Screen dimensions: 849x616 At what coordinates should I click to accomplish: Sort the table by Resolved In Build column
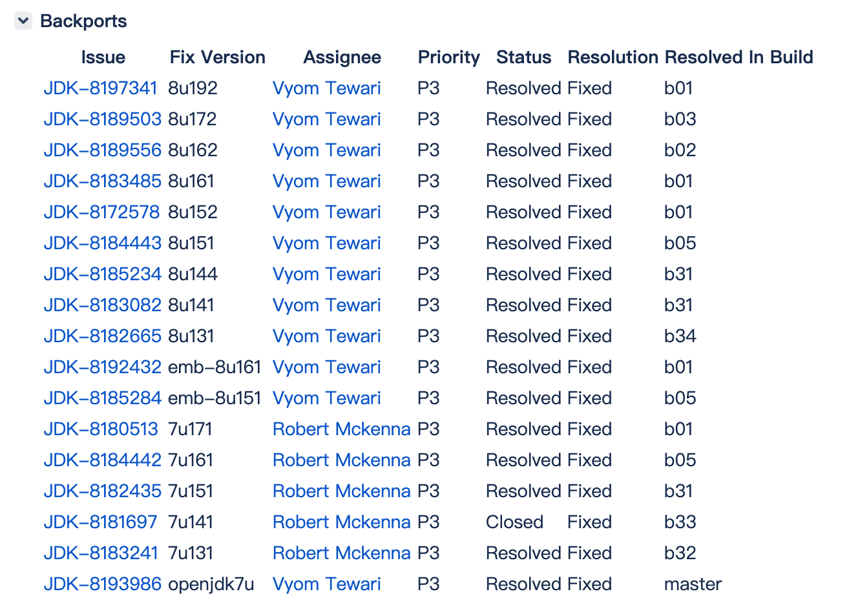tap(739, 57)
